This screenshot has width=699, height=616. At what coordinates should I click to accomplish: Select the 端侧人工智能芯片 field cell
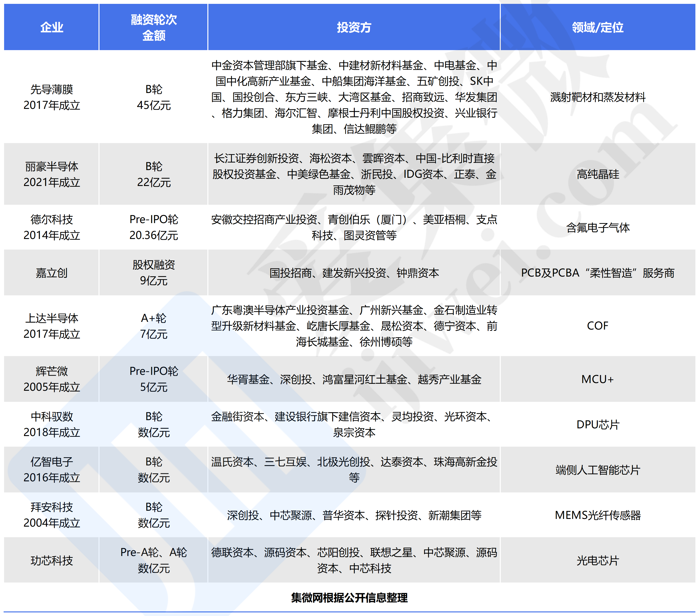[x=598, y=470]
